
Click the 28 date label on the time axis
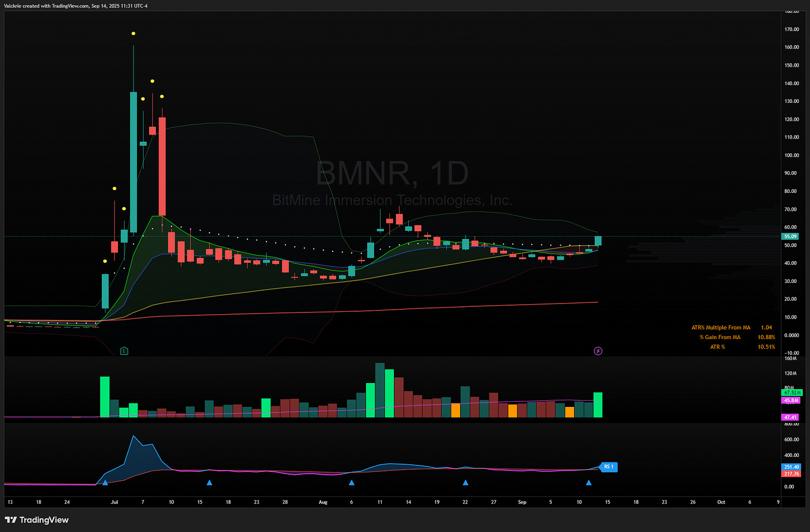tap(285, 502)
